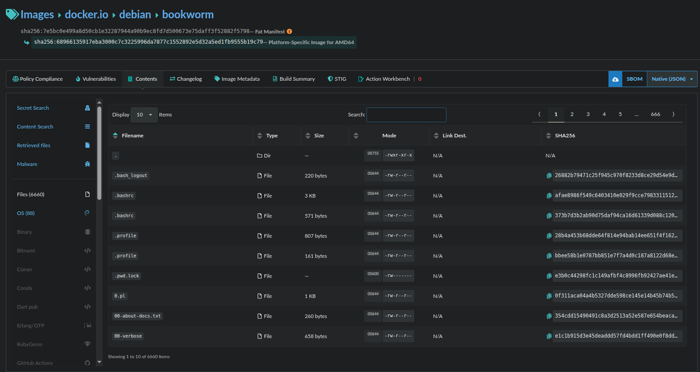Click the platform-specific image arrow icon
This screenshot has width=700, height=372.
pos(26,42)
